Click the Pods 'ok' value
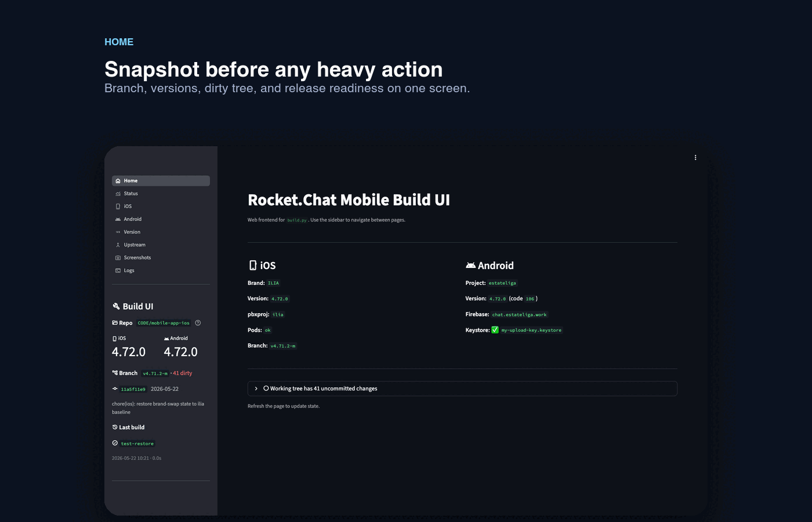812x522 pixels. (x=267, y=330)
